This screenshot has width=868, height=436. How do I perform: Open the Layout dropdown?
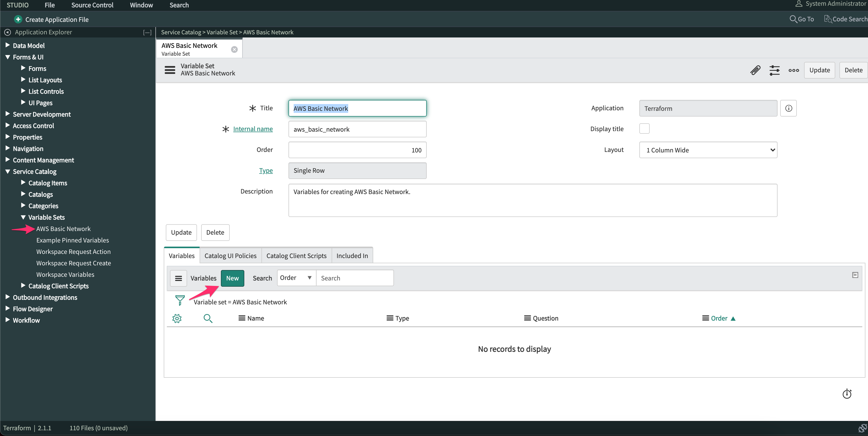tap(708, 150)
